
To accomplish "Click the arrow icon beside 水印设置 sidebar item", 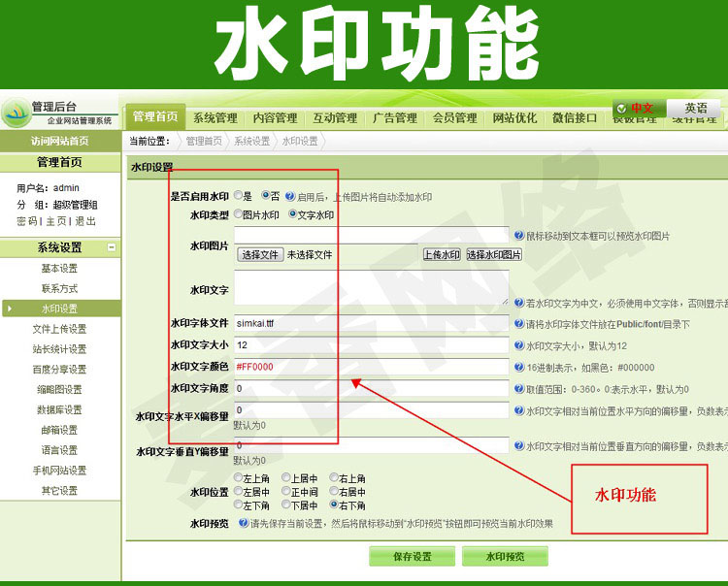I will (10, 309).
